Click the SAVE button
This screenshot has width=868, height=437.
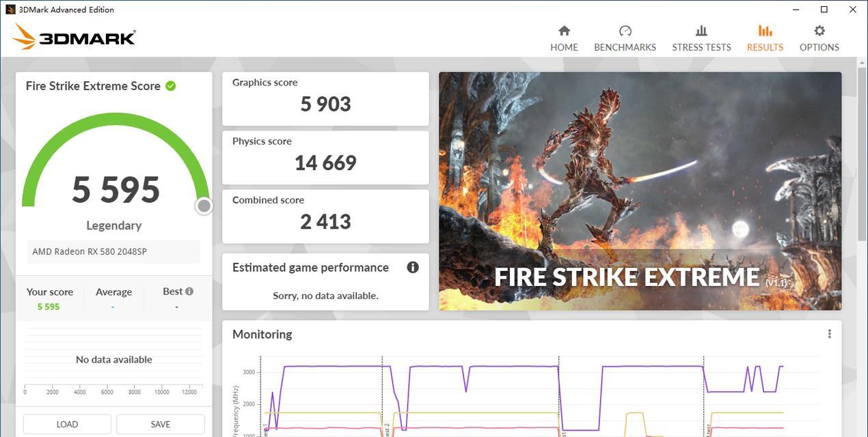(x=161, y=424)
